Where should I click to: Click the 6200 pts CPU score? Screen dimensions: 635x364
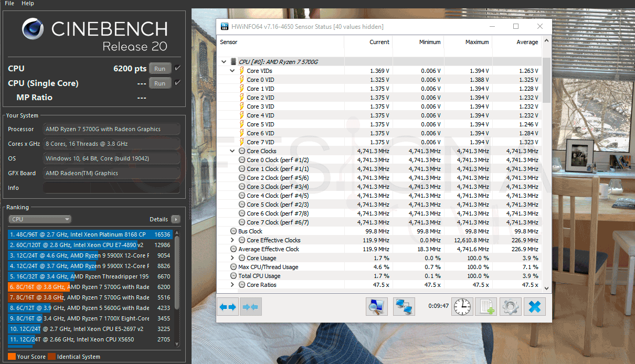(x=130, y=69)
